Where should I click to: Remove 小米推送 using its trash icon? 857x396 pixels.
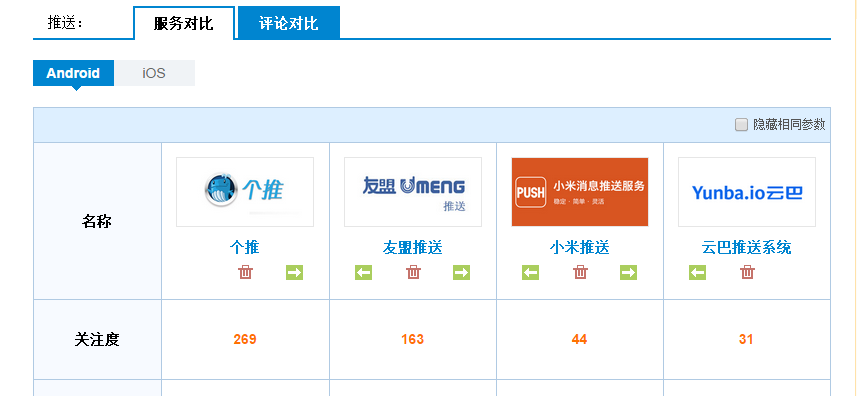[580, 272]
